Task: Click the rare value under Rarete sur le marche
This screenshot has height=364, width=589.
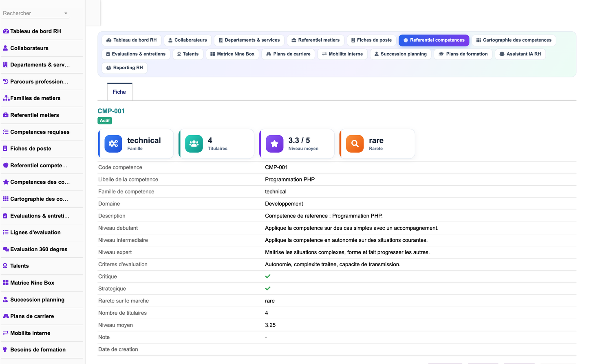Action: coord(270,301)
